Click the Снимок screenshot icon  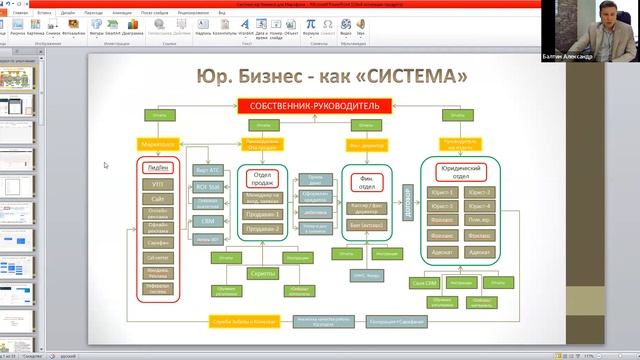coord(53,24)
